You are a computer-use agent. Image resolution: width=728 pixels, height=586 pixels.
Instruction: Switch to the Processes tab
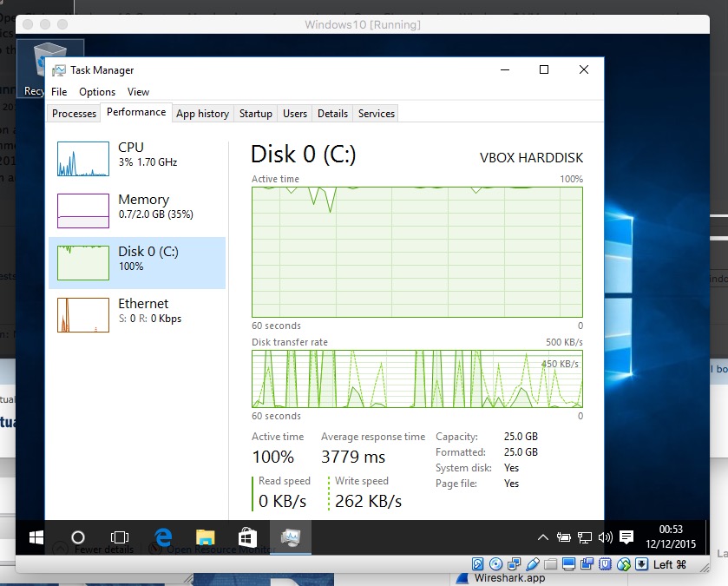(x=74, y=114)
